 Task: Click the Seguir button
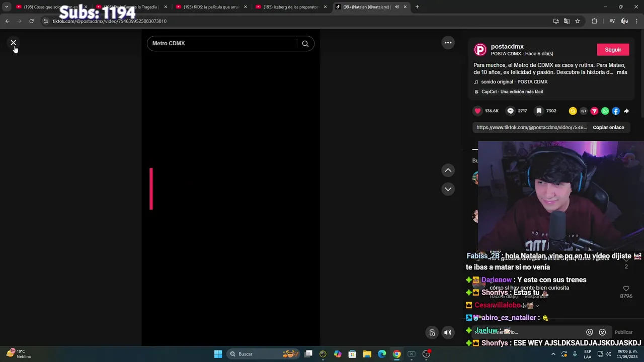point(613,50)
